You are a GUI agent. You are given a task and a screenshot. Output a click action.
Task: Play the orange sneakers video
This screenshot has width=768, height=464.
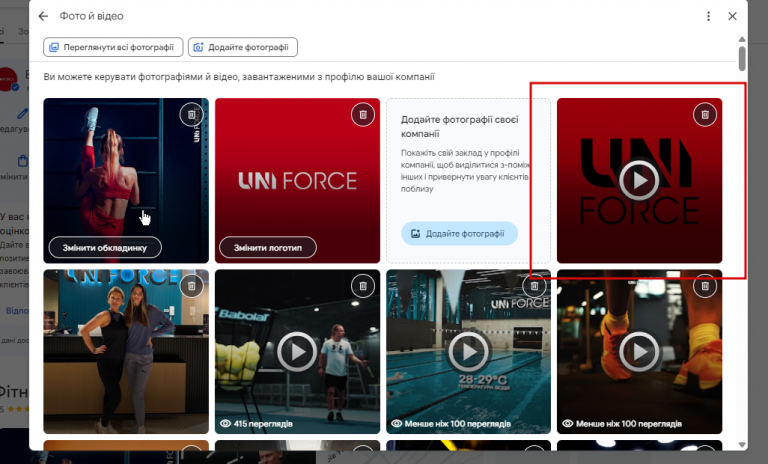[x=639, y=351]
